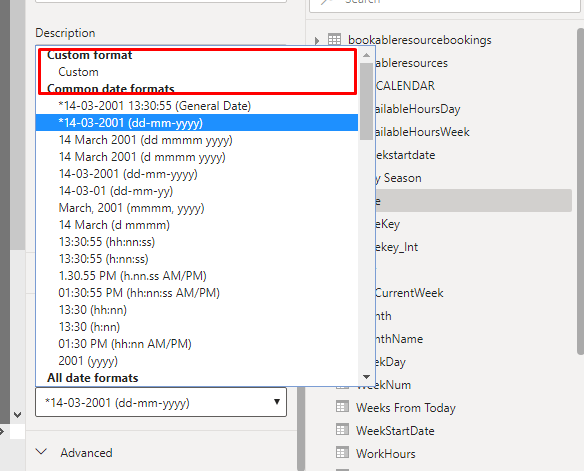The height and width of the screenshot is (471, 584).
Task: Click the WorkHours column icon
Action: [342, 453]
